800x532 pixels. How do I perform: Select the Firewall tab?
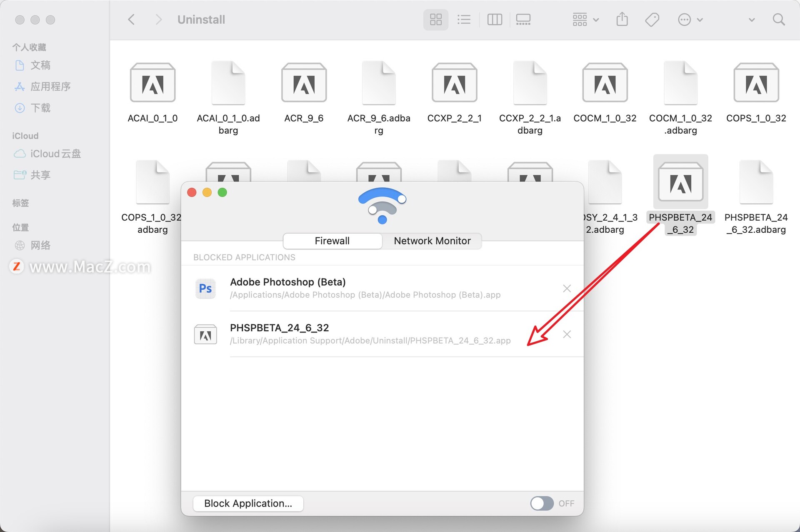[332, 241]
